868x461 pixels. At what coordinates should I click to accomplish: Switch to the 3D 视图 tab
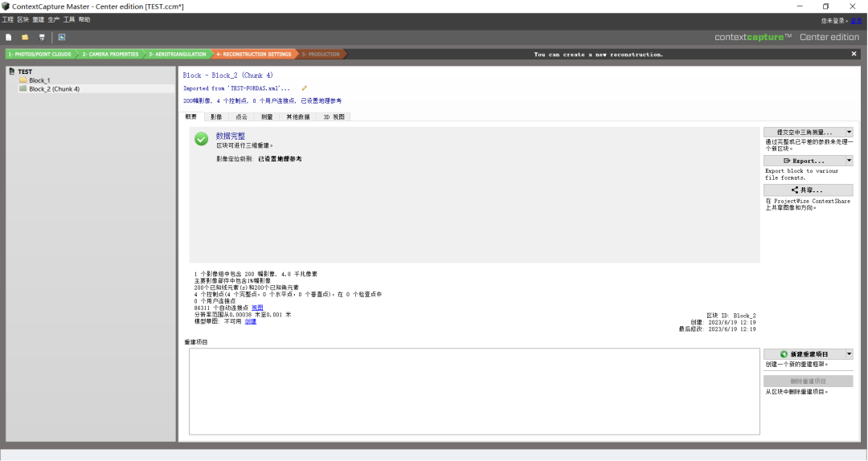(334, 116)
